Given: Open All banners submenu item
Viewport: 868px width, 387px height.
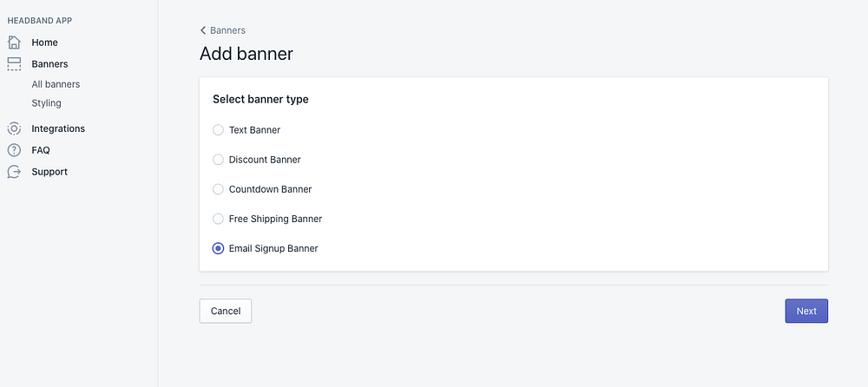Looking at the screenshot, I should pos(56,84).
